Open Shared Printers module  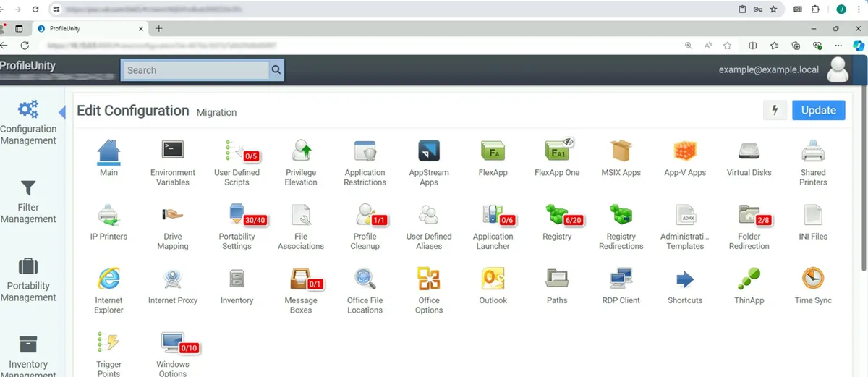pyautogui.click(x=813, y=163)
